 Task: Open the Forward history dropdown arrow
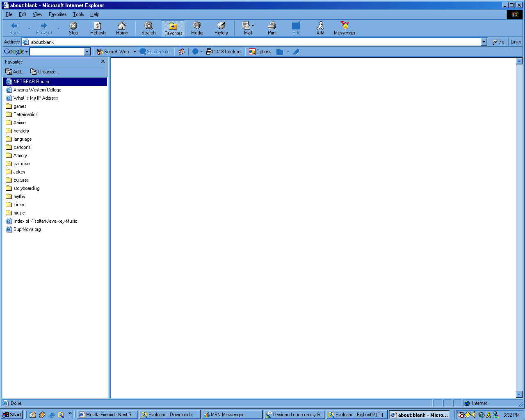[59, 28]
